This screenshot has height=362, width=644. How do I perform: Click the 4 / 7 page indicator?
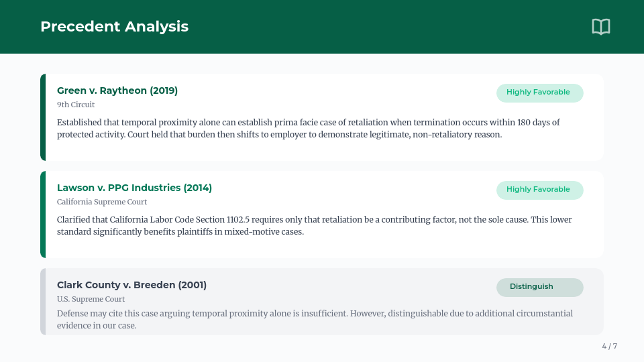609,347
